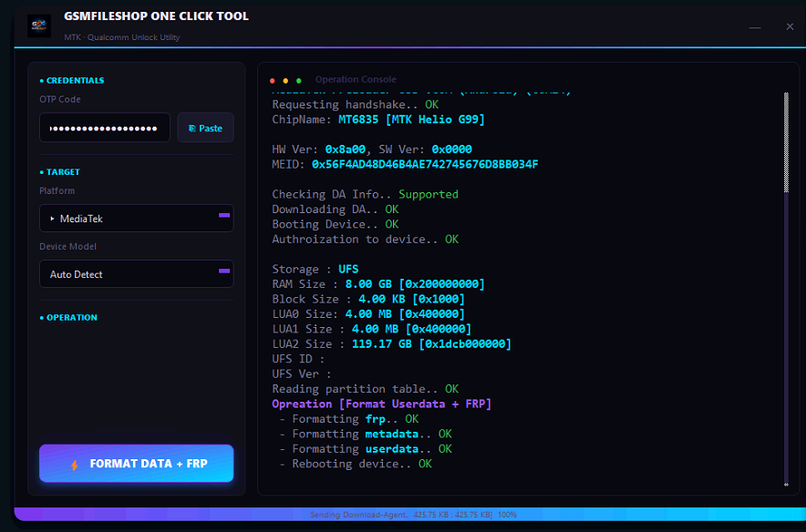
Task: Click the red dot in console header
Action: [273, 81]
